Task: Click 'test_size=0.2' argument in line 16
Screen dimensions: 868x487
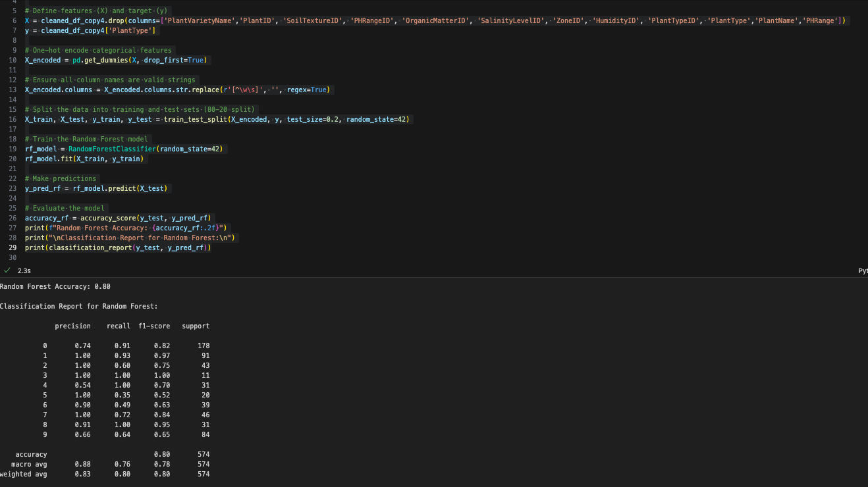Action: tap(312, 119)
